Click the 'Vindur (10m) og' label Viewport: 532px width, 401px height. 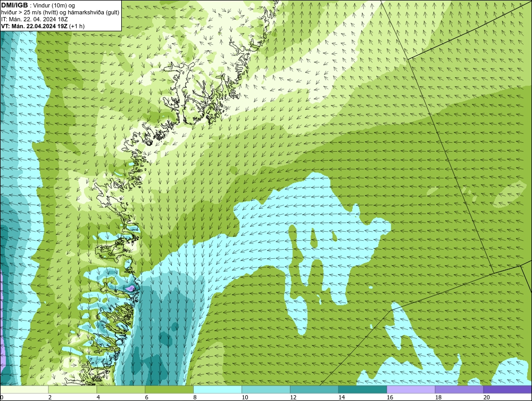pyautogui.click(x=55, y=5)
